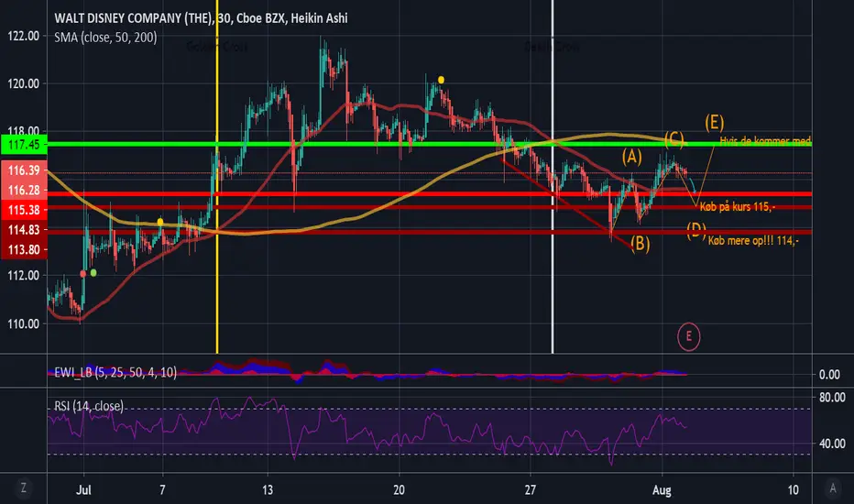This screenshot has width=854, height=504.
Task: Select the 'Hvis de kommer med' annotation
Action: point(765,140)
